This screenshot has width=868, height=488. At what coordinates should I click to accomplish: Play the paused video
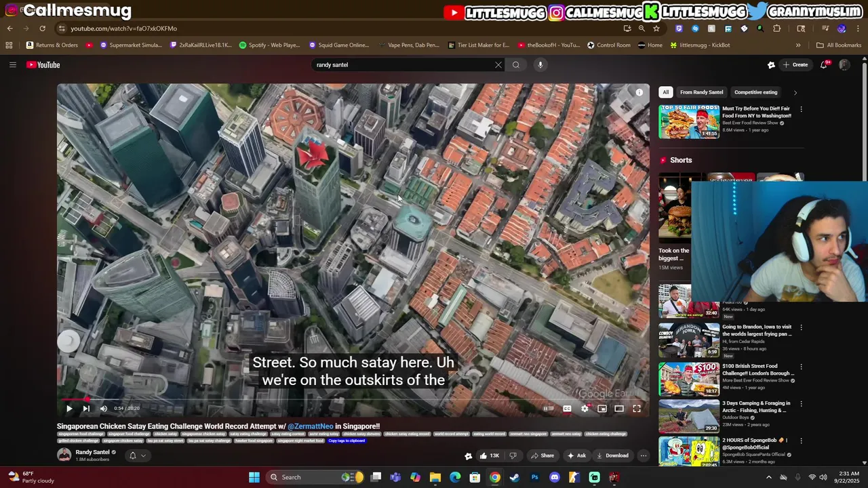[x=68, y=409]
